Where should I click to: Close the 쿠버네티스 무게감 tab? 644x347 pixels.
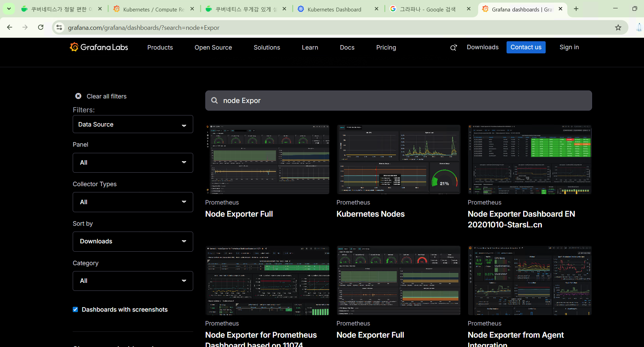(x=284, y=9)
